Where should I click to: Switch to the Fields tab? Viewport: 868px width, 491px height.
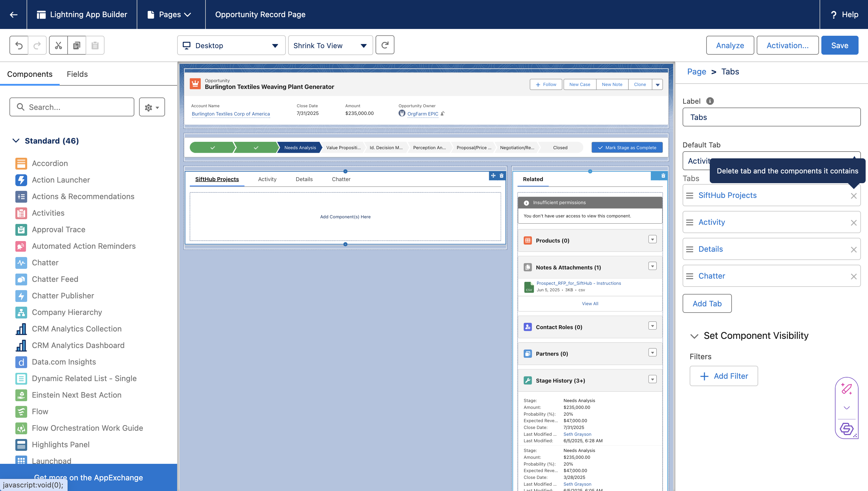coord(77,74)
